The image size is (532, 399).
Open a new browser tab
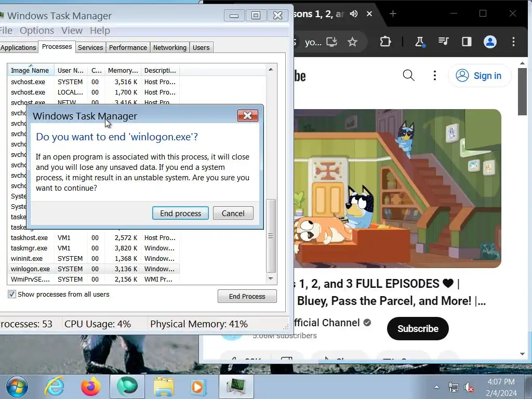[x=393, y=14]
